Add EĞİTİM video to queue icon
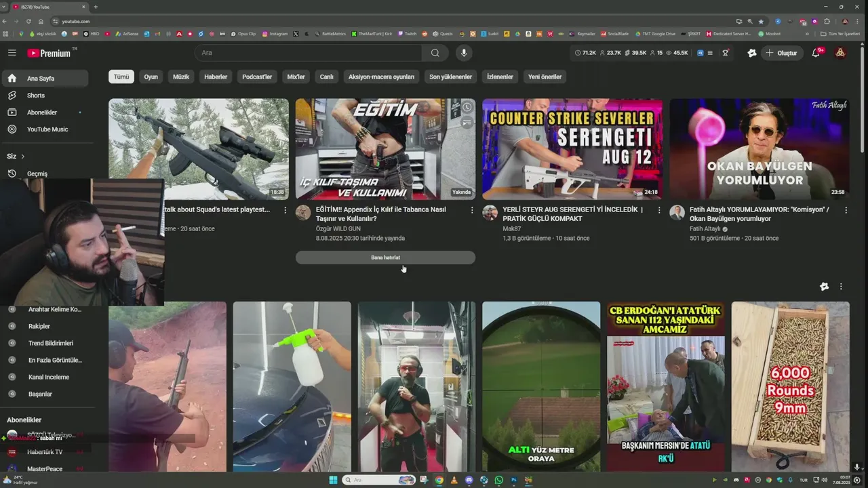868x488 pixels. [467, 123]
